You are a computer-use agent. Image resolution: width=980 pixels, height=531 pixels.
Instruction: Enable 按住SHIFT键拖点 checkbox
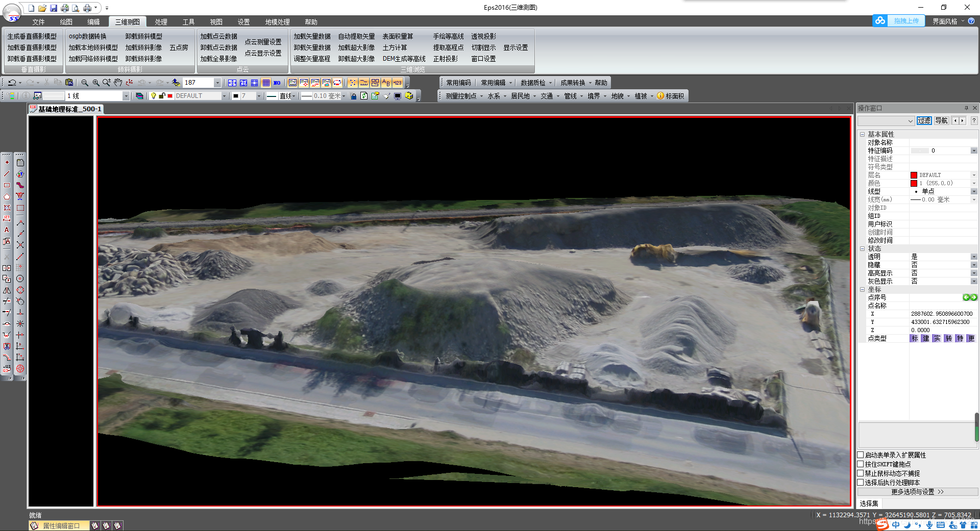pos(861,464)
